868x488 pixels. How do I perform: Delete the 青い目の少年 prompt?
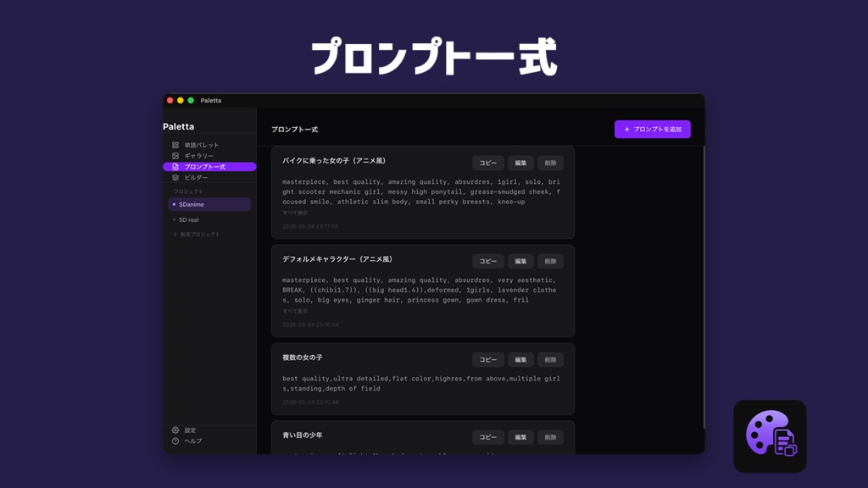pyautogui.click(x=550, y=437)
